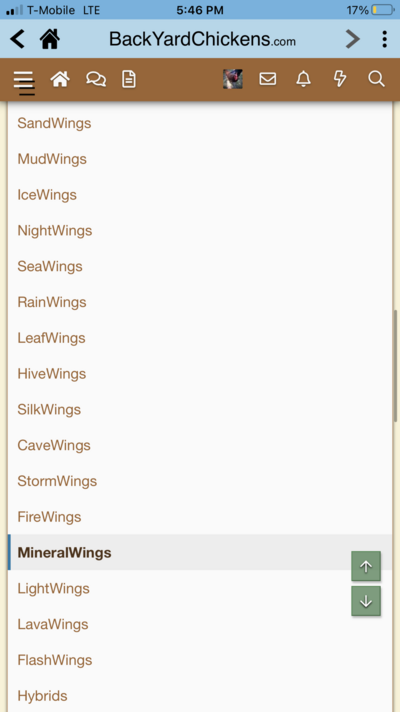
Task: Open the Hybrids link
Action: (x=42, y=696)
